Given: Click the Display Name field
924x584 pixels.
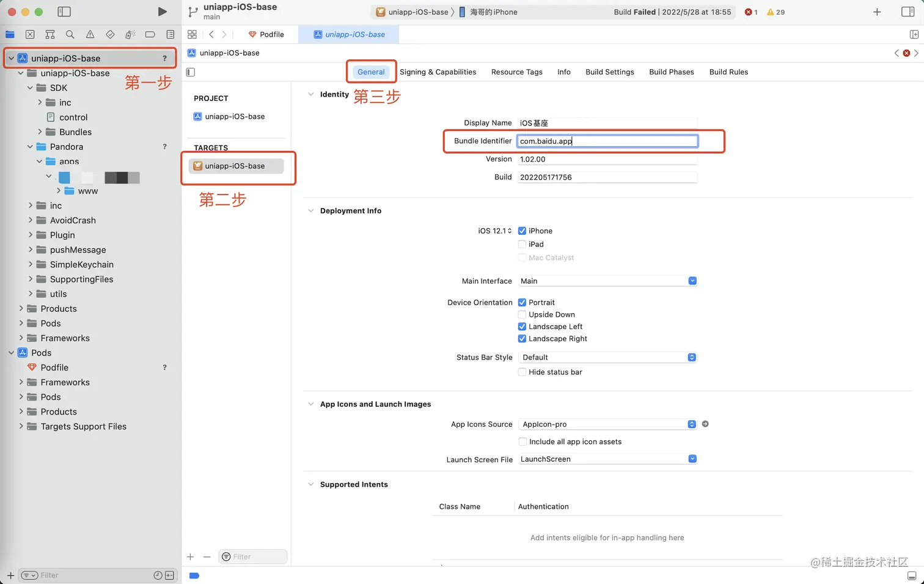Looking at the screenshot, I should [607, 123].
